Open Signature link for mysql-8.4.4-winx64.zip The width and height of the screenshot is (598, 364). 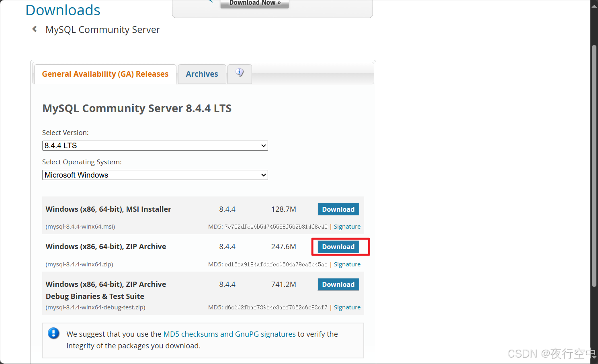pos(347,264)
